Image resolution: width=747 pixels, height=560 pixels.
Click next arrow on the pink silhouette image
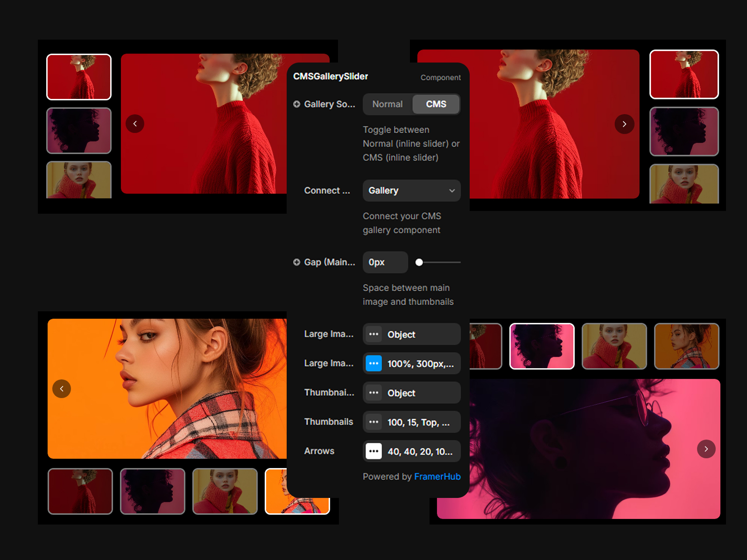706,449
